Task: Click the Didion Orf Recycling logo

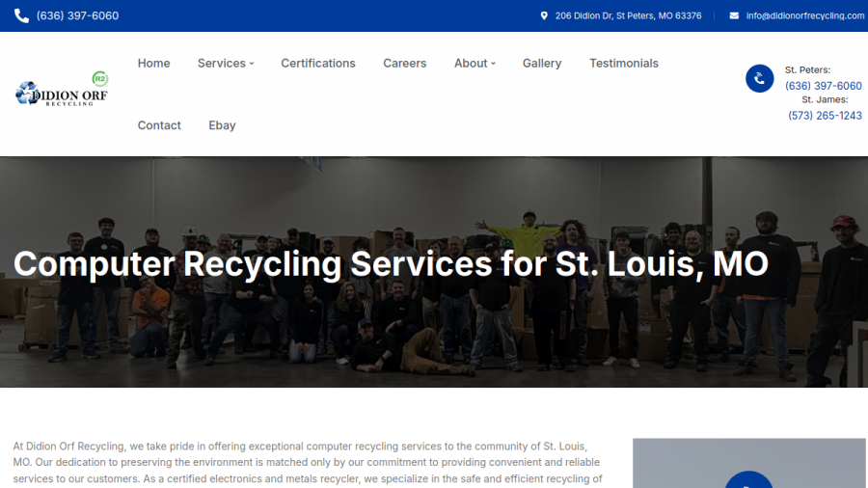Action: [x=62, y=89]
